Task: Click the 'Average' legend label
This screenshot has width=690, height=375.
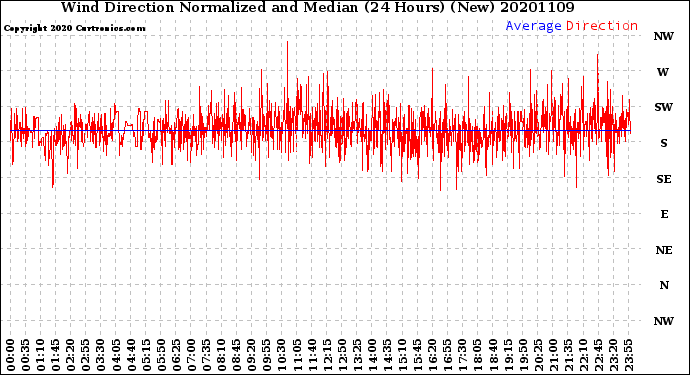Action: coord(533,26)
